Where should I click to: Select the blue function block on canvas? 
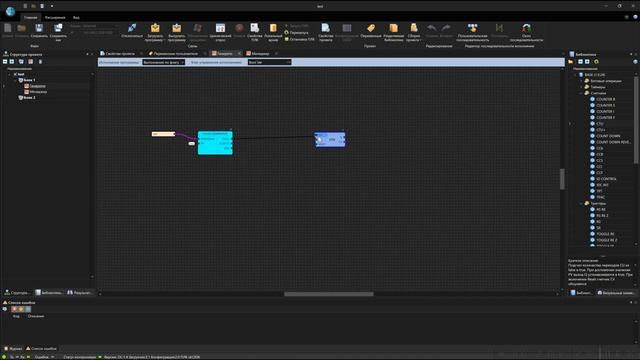[330, 140]
